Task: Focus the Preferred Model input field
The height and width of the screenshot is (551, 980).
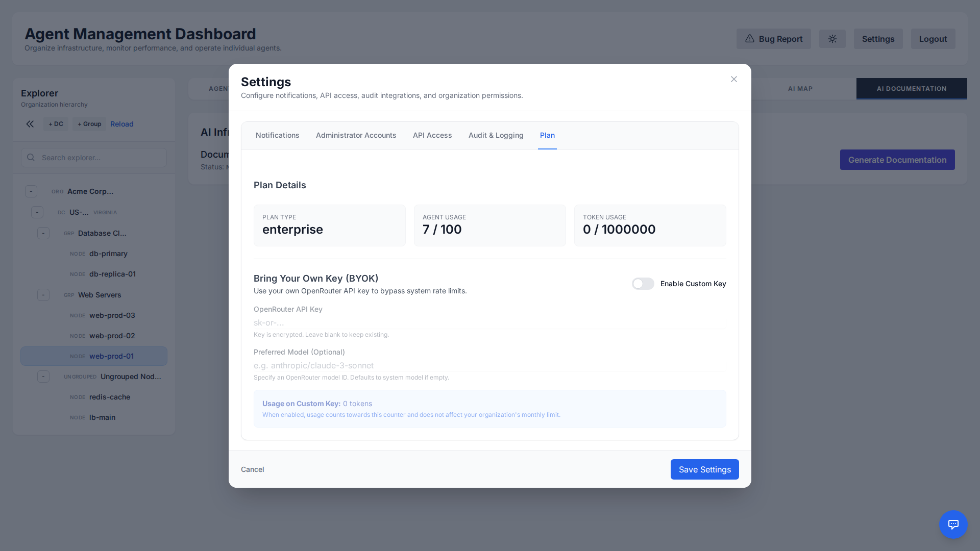Action: (489, 365)
